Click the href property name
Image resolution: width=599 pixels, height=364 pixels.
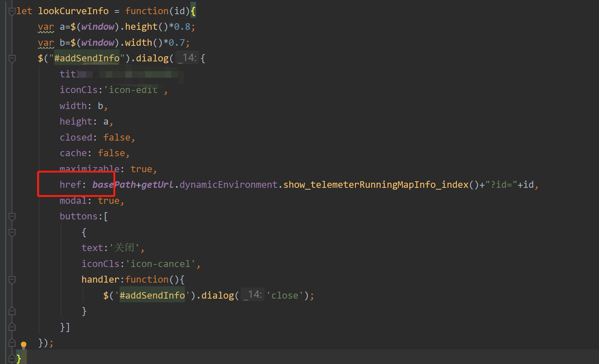71,185
